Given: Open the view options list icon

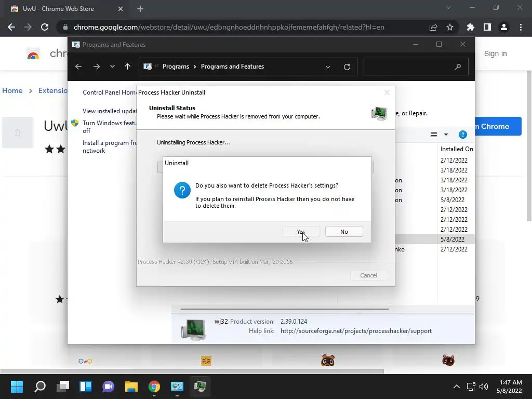Looking at the screenshot, I should coord(434,135).
